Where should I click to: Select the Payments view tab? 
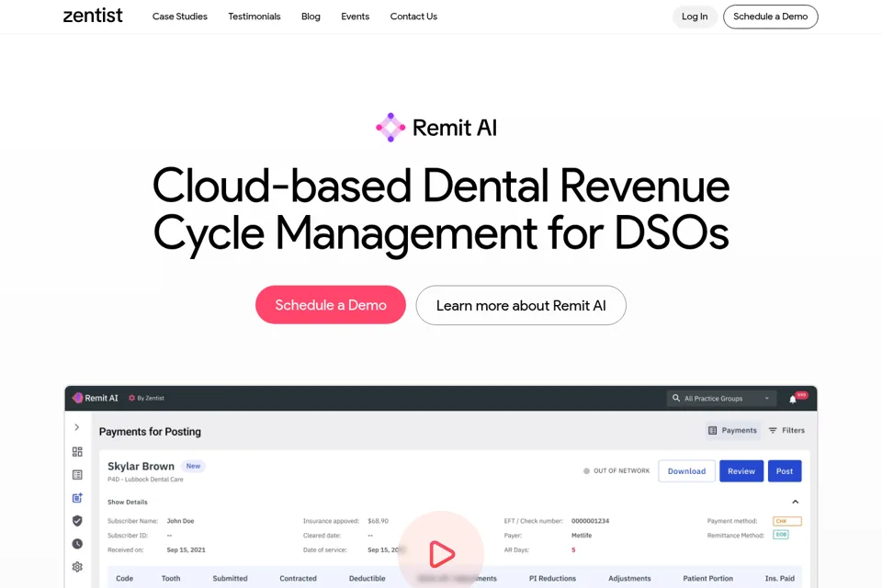click(x=732, y=431)
